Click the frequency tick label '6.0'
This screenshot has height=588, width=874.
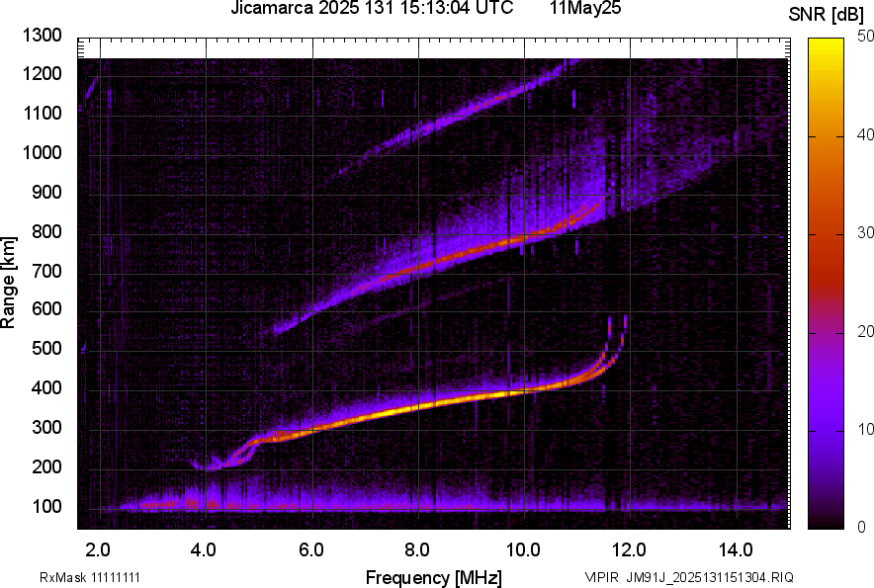[x=311, y=549]
